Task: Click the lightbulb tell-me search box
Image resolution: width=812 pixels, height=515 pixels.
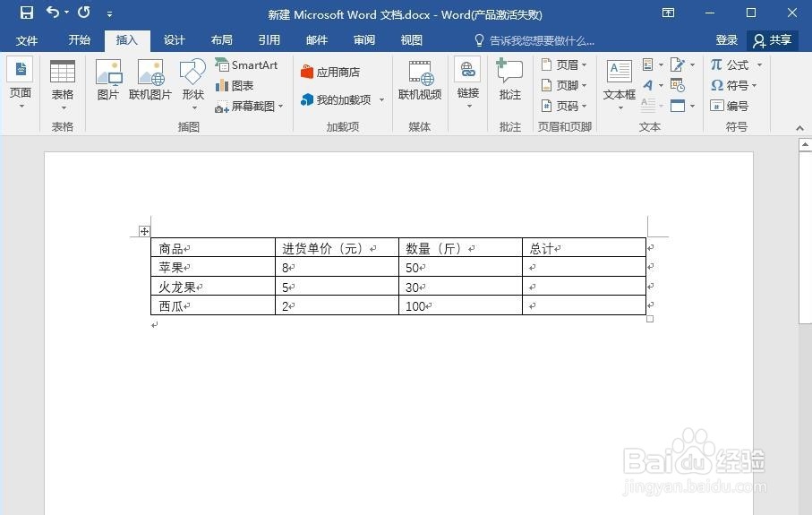Action: pyautogui.click(x=534, y=40)
